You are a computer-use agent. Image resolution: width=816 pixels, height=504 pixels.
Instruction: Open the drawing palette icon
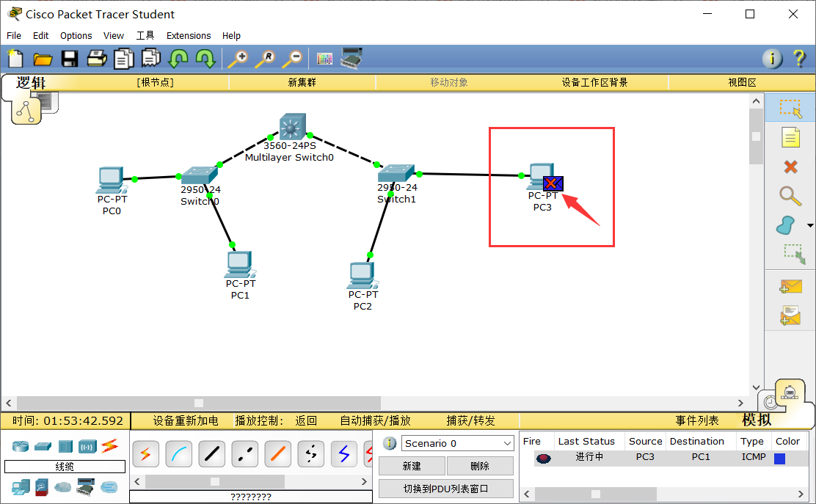[324, 59]
